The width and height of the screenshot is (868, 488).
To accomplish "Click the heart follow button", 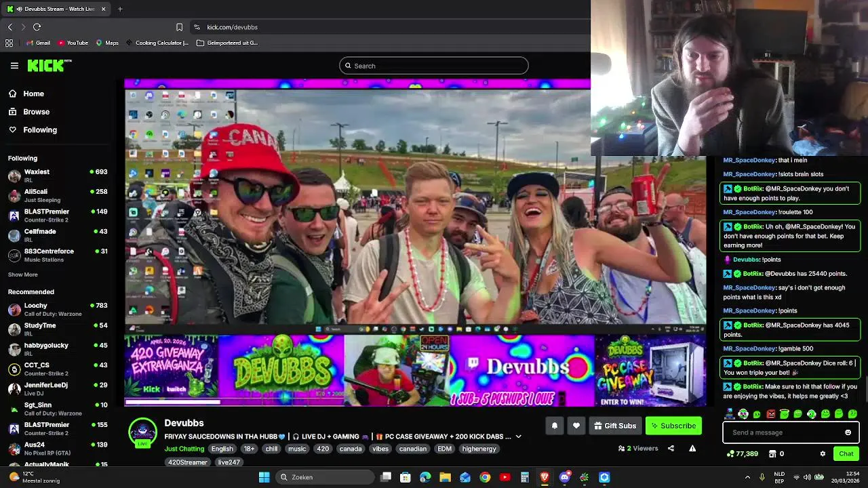I will pyautogui.click(x=576, y=426).
